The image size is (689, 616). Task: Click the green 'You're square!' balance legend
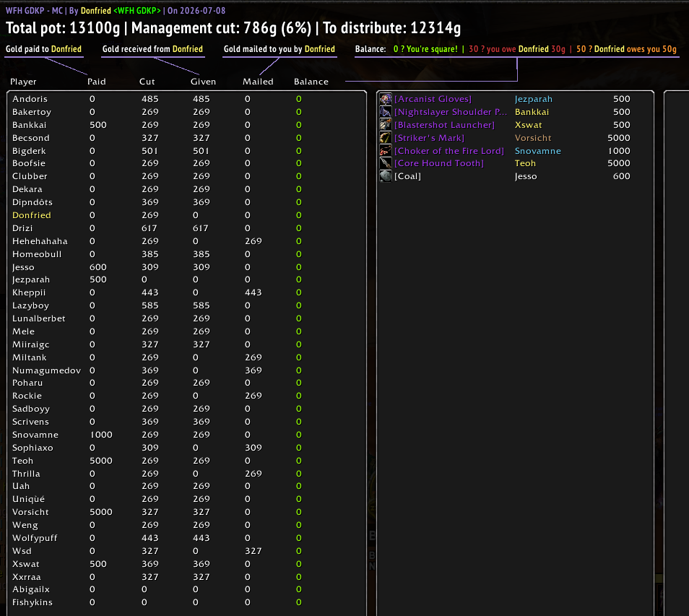coord(425,49)
